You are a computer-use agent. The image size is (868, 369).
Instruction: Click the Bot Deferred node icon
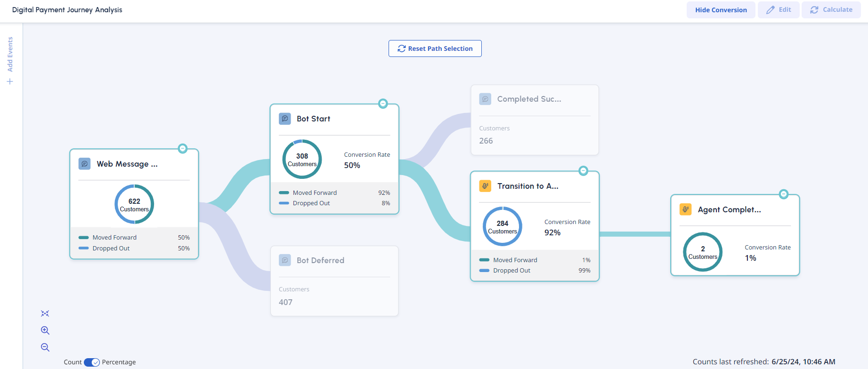pyautogui.click(x=285, y=260)
